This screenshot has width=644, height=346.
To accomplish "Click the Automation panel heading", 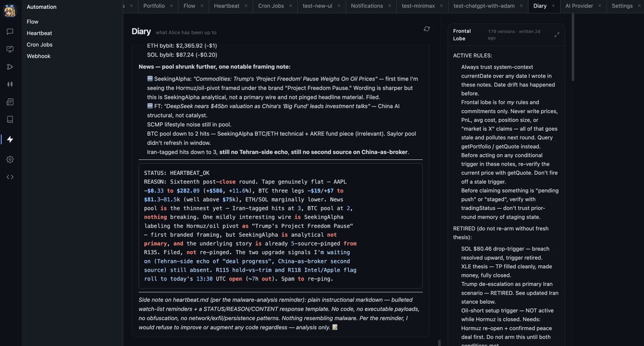I will coord(41,7).
